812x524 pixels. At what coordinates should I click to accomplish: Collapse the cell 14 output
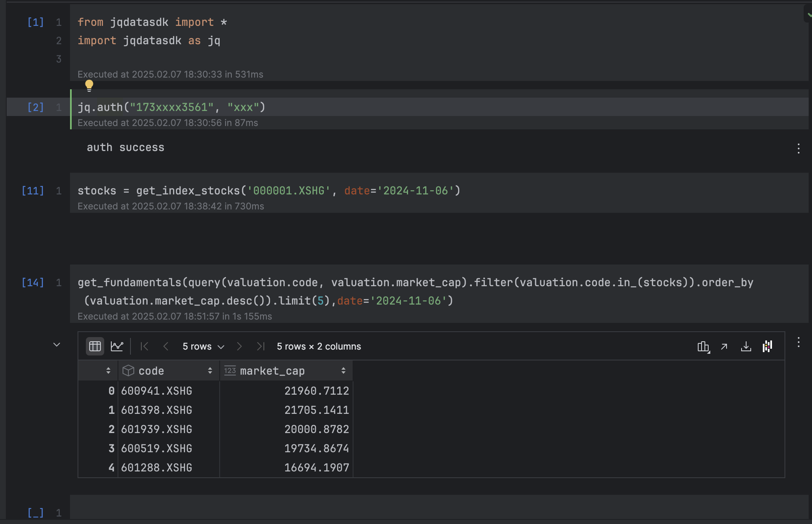[x=57, y=345]
